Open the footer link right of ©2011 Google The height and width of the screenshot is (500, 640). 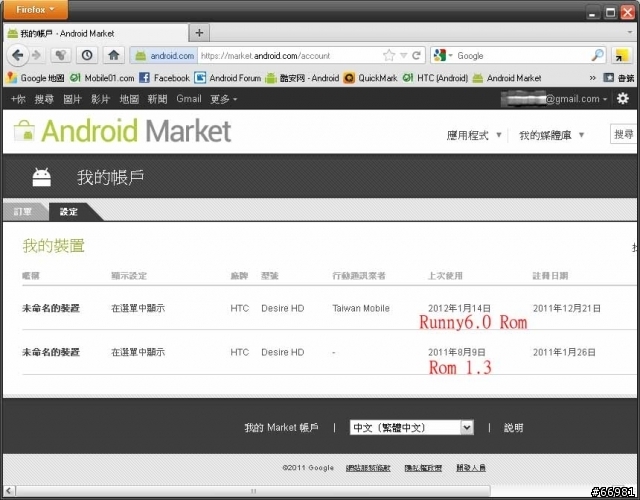click(368, 468)
